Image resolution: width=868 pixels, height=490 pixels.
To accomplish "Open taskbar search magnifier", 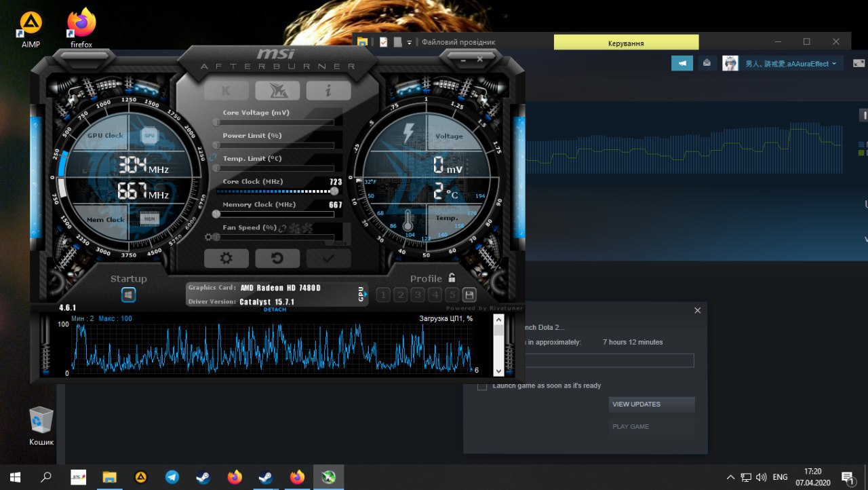I will coord(46,476).
